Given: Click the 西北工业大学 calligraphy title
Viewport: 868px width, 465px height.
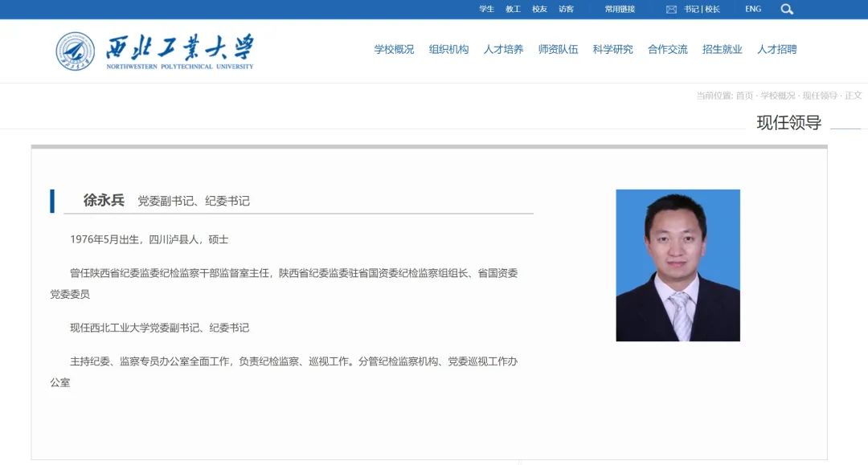Looking at the screenshot, I should pos(180,47).
